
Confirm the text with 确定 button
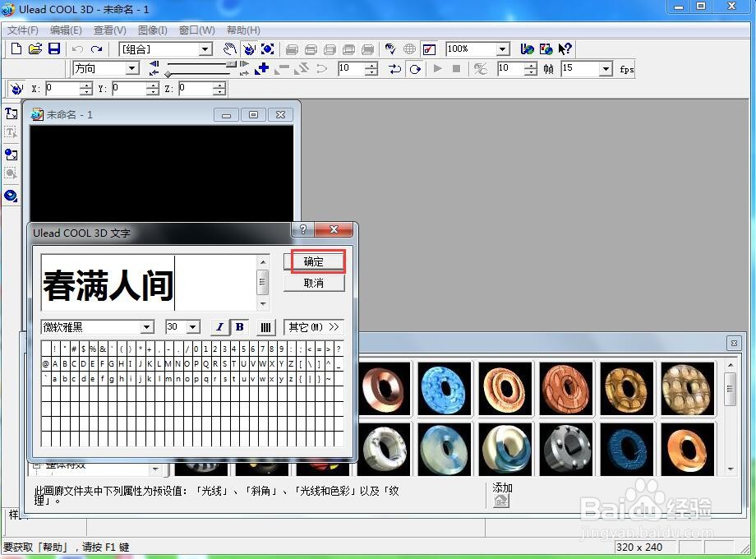click(x=314, y=261)
